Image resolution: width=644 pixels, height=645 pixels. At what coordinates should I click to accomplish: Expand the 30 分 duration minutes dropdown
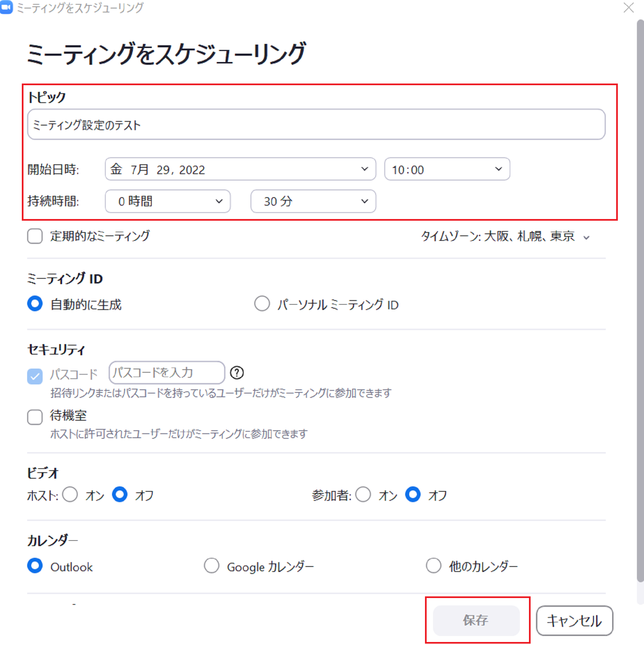coord(313,201)
